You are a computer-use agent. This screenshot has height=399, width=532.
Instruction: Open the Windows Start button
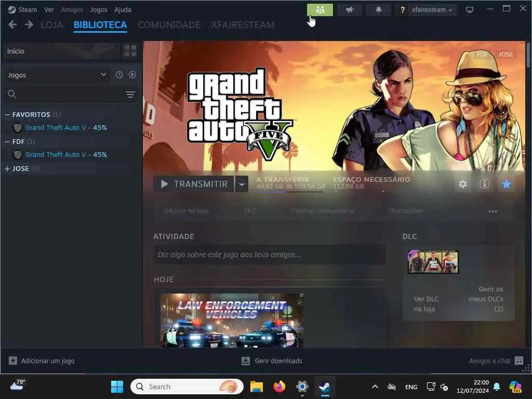tap(117, 387)
